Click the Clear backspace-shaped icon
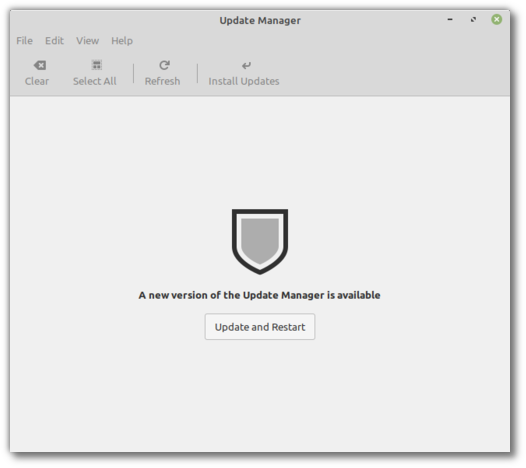This screenshot has height=468, width=526. click(40, 65)
